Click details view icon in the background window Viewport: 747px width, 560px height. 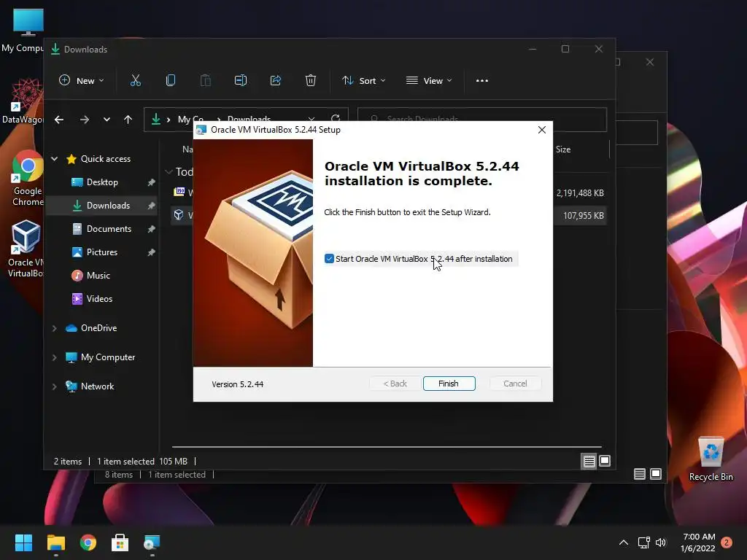640,474
